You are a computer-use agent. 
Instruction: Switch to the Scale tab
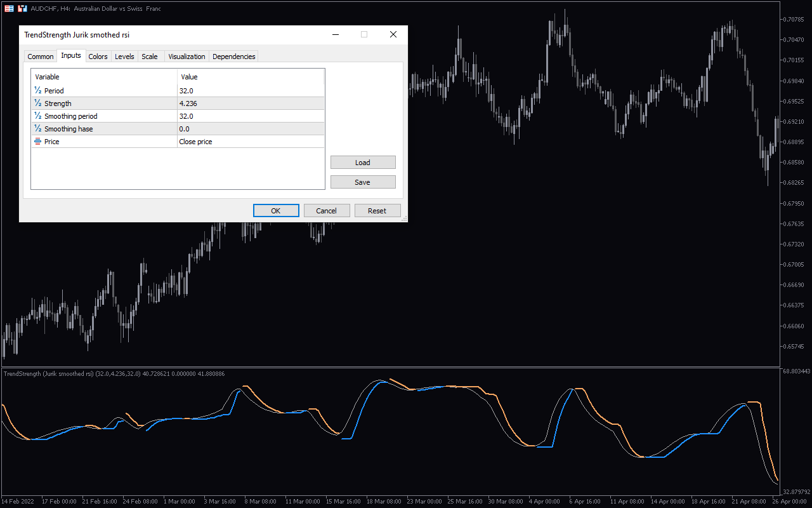(150, 57)
